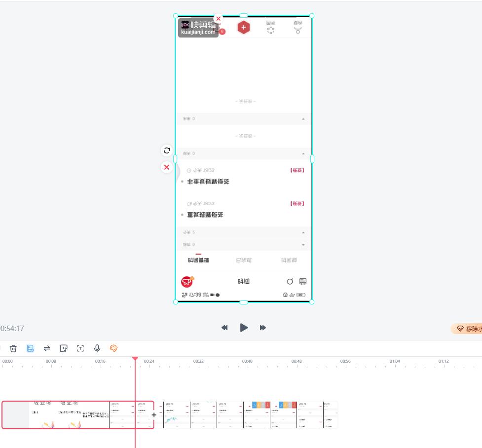
Task: Open the video-with-music note tool
Action: pos(64,348)
